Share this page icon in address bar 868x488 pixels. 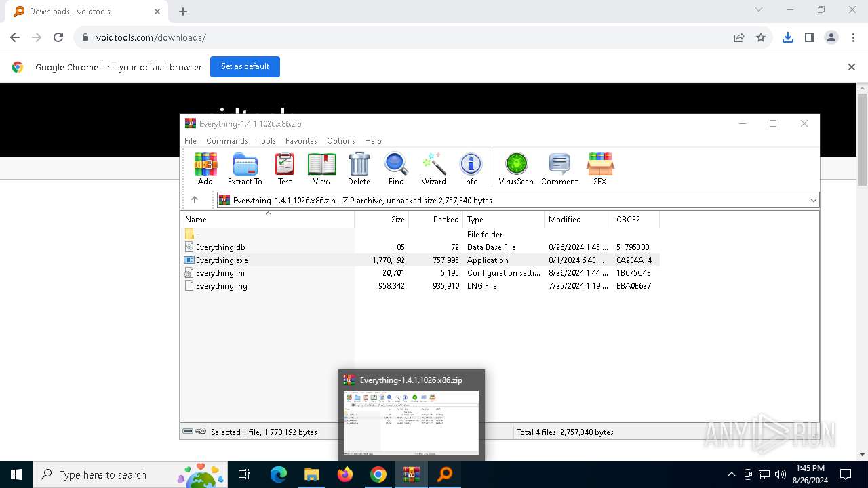(739, 37)
